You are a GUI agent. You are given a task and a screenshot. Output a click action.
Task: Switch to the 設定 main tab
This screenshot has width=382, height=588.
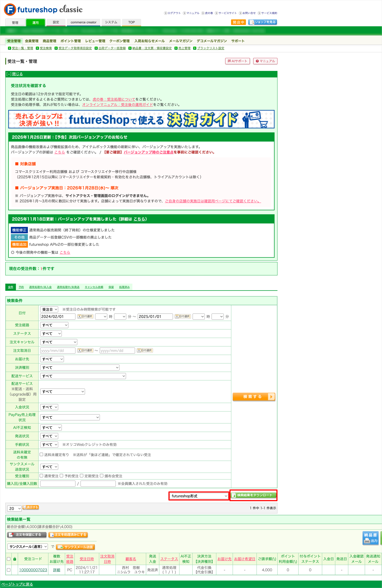click(56, 22)
